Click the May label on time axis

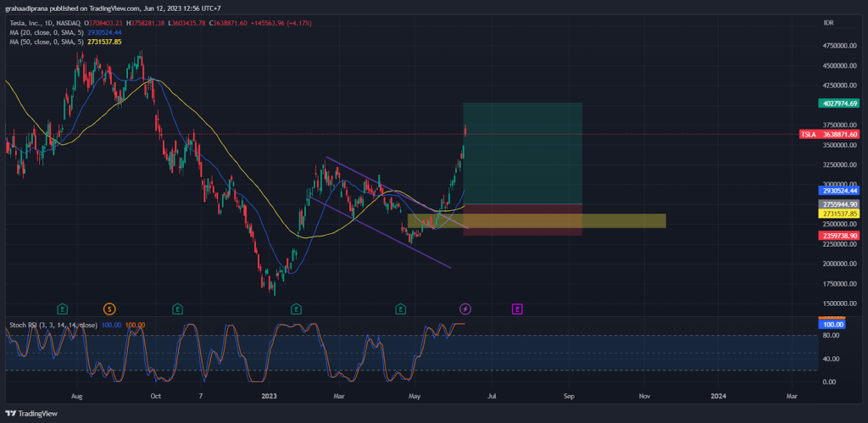[x=414, y=397]
